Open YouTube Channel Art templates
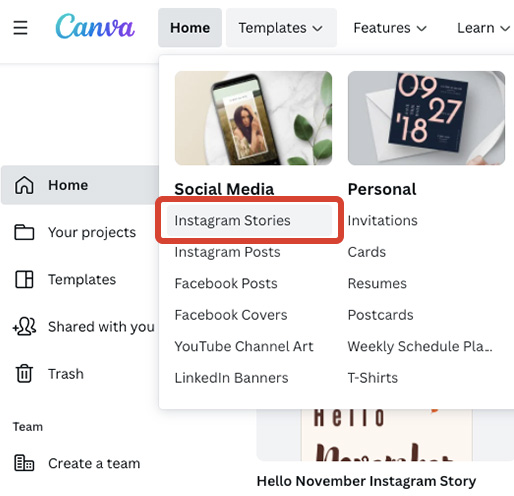 (x=244, y=346)
